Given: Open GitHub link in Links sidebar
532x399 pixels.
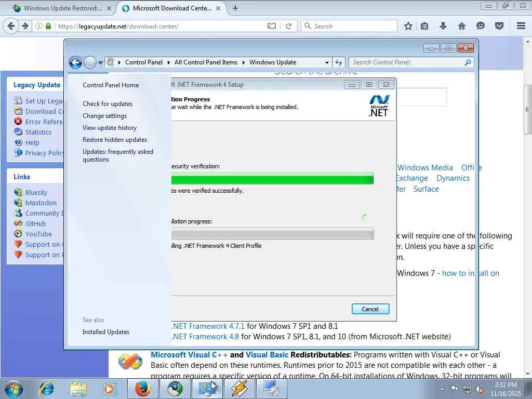Looking at the screenshot, I should [36, 223].
